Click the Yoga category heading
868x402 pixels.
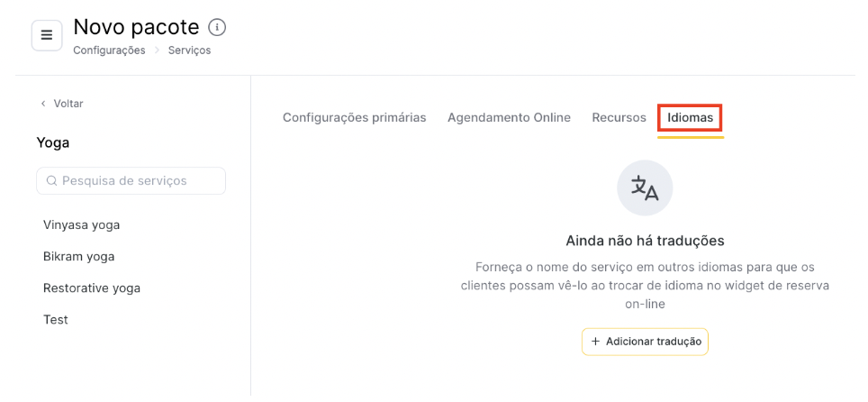[x=53, y=143]
